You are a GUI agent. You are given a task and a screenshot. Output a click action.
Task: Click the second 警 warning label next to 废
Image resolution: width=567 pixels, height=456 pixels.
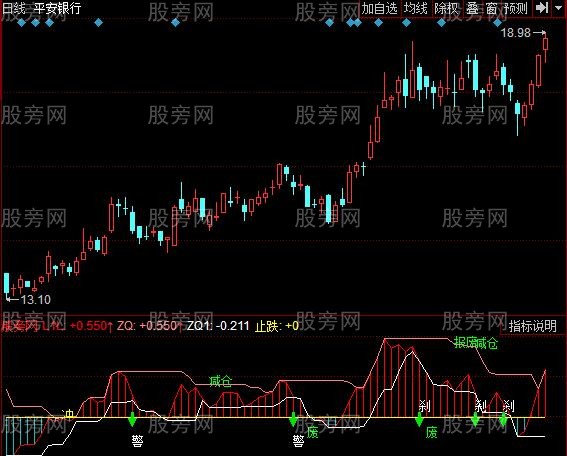pyautogui.click(x=298, y=440)
